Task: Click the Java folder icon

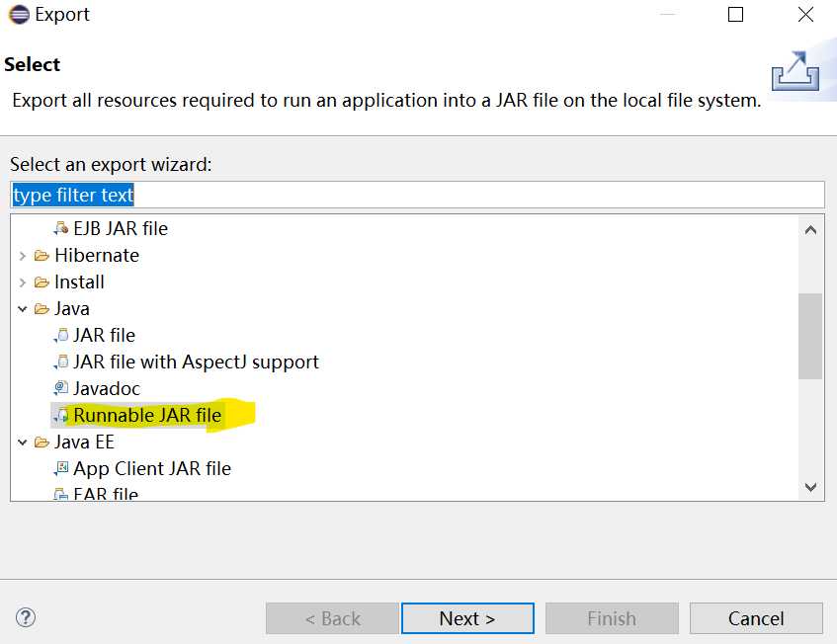Action: coord(42,309)
